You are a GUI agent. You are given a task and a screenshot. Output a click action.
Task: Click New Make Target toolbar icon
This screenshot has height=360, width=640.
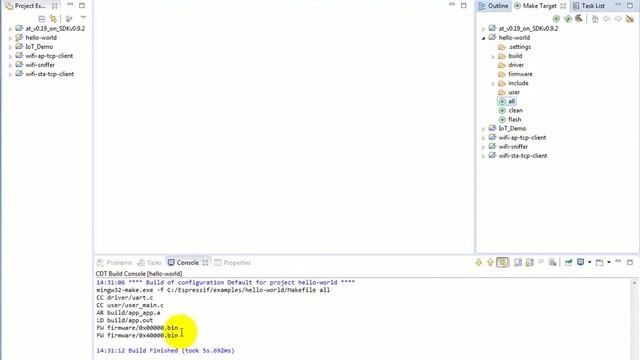pos(556,19)
